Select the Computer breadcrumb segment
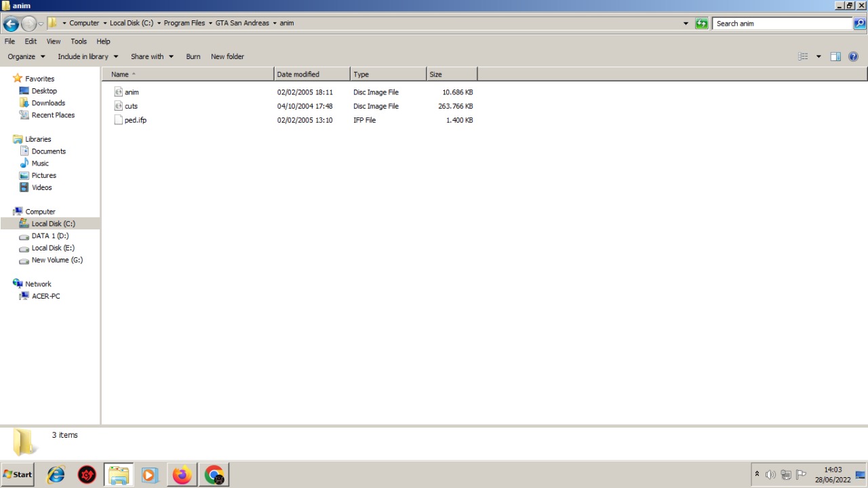The image size is (868, 488). pyautogui.click(x=84, y=23)
